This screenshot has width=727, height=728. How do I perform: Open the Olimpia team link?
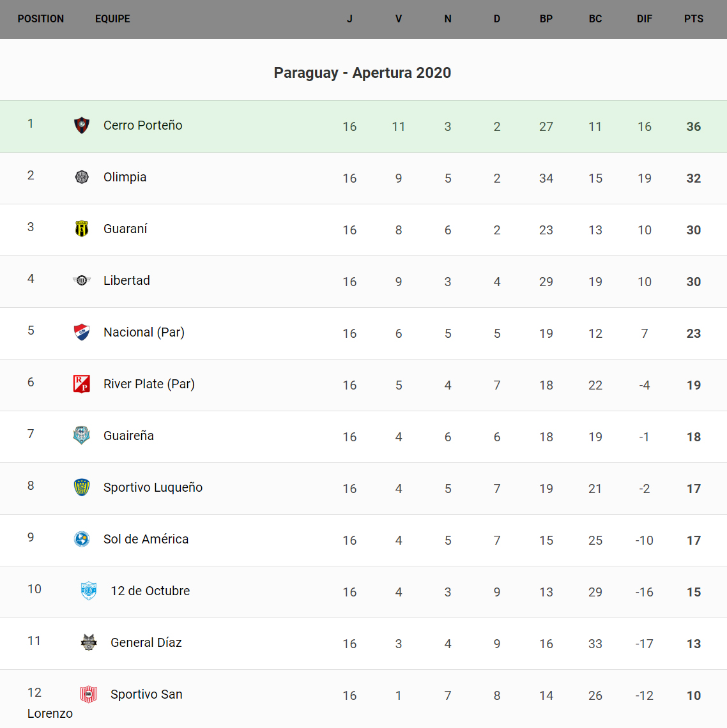coord(125,177)
